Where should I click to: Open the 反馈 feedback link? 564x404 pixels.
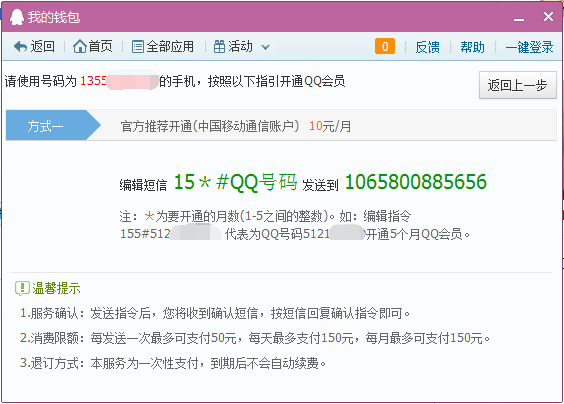pos(427,47)
